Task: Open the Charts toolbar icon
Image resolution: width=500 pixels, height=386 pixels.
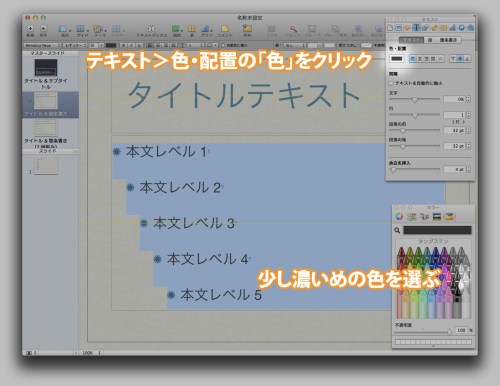Action: pyautogui.click(x=206, y=29)
